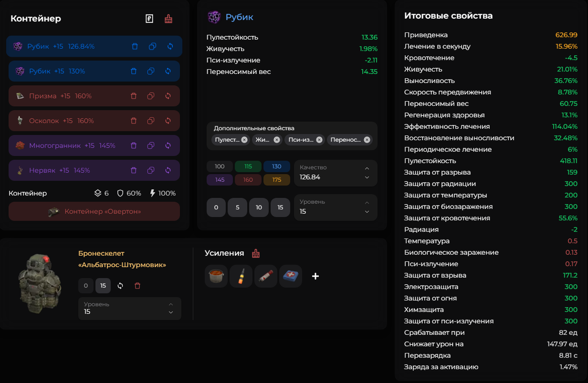The width and height of the screenshot is (588, 383).
Task: Set artifact level preset to 10
Action: [x=259, y=207]
